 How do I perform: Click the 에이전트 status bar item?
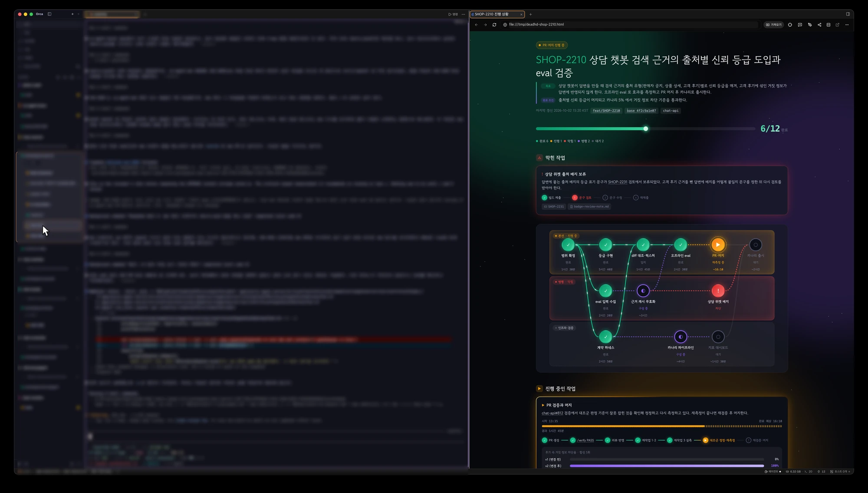point(773,471)
